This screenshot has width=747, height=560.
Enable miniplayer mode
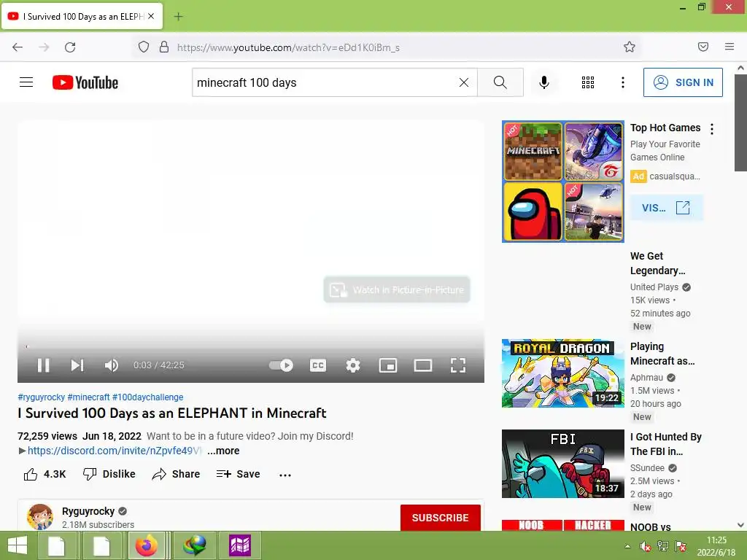coord(388,365)
